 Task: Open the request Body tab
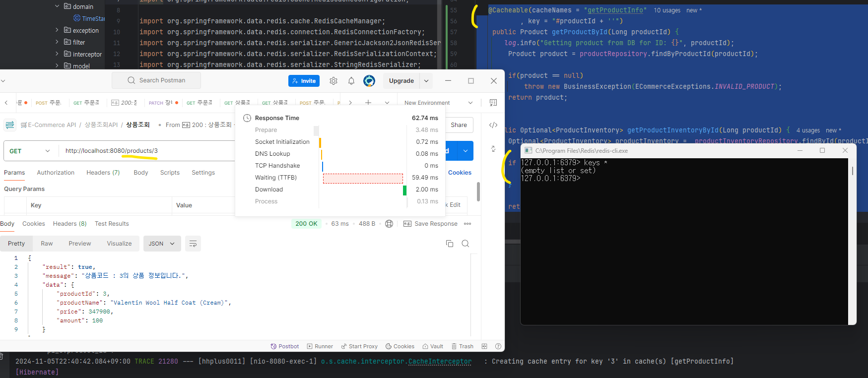[x=141, y=173]
